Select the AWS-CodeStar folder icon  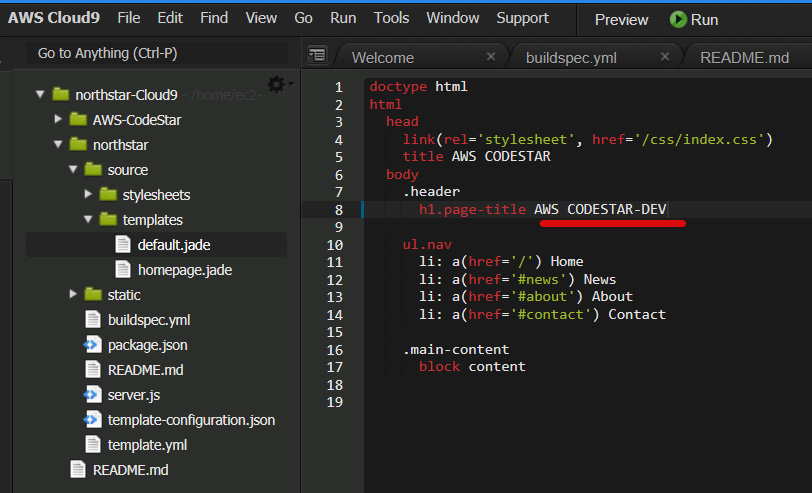(78, 119)
